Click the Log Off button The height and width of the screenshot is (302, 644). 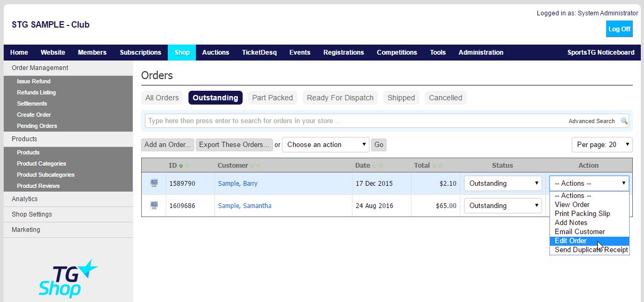coord(620,29)
